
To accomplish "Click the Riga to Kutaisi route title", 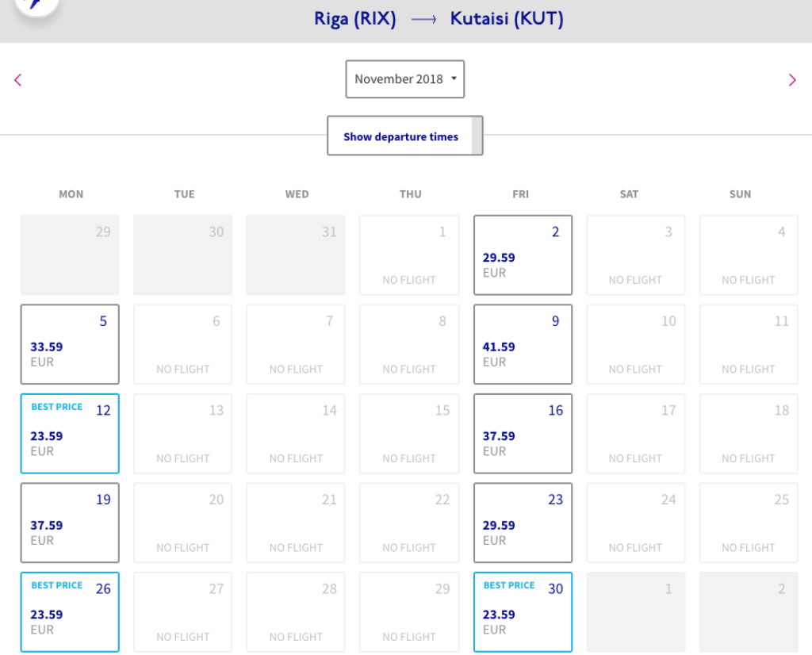I will (439, 19).
